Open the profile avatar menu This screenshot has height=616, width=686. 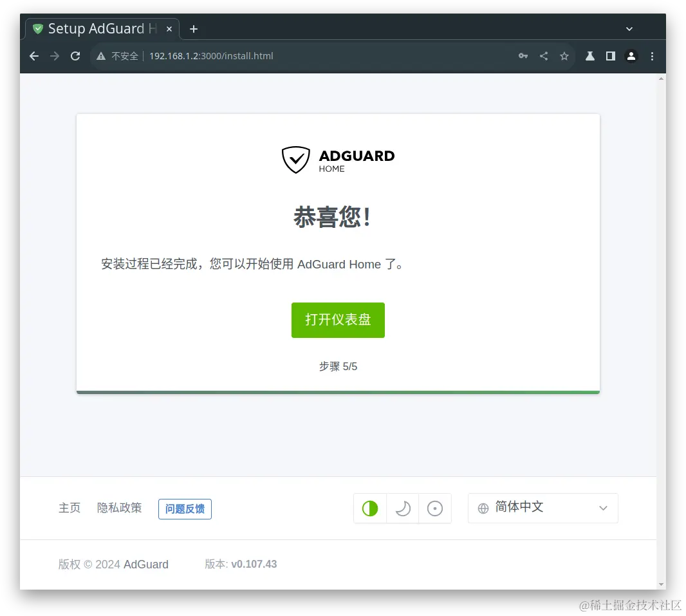(x=631, y=56)
